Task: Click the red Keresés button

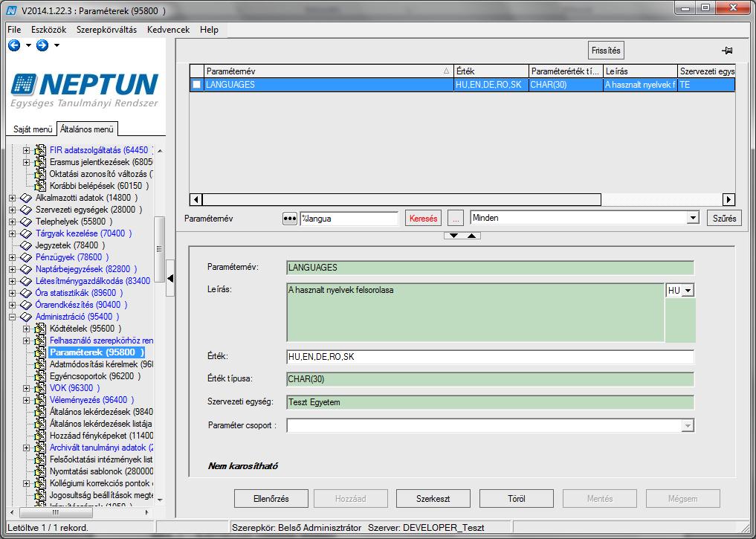Action: coord(423,219)
